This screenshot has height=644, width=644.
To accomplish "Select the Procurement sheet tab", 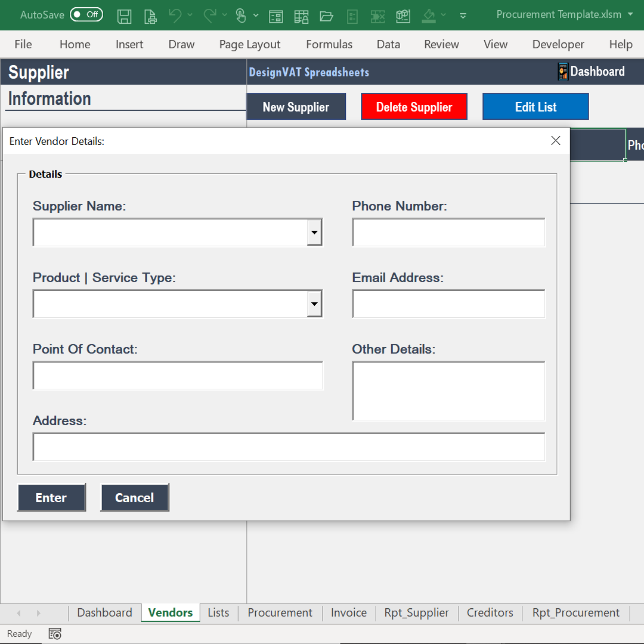I will coord(280,612).
